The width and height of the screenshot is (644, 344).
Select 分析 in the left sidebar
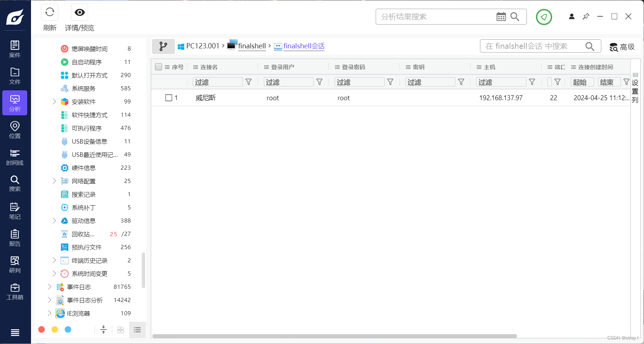pos(15,103)
